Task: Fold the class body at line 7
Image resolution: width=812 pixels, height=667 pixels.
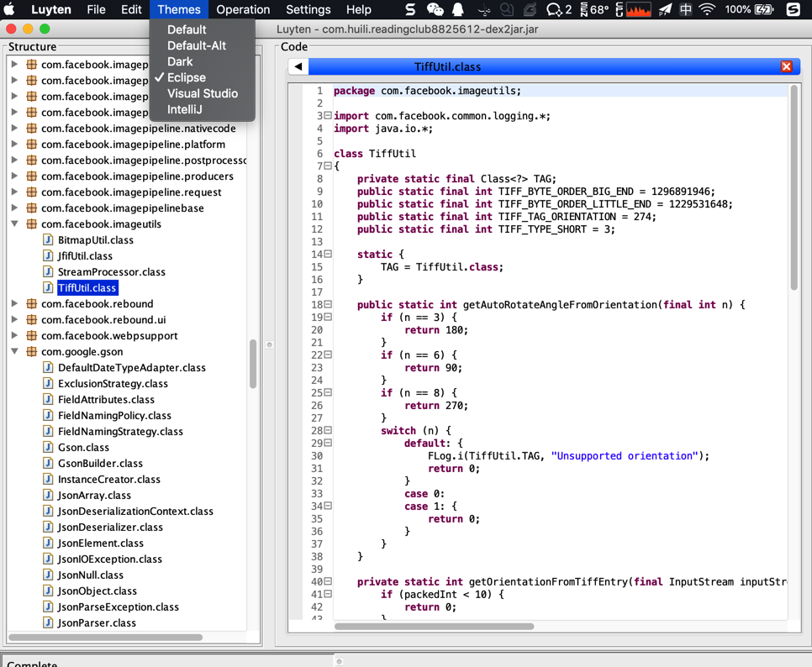Action: click(x=328, y=165)
